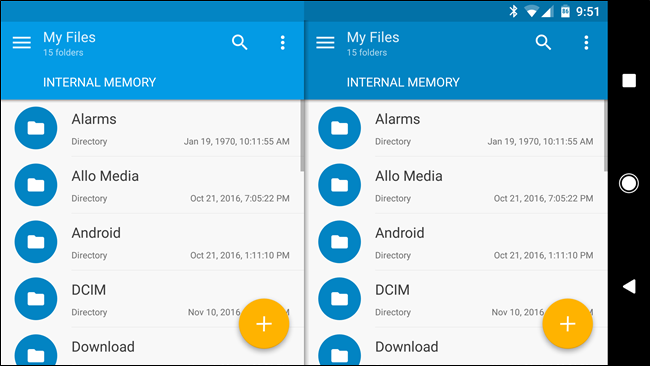650x366 pixels.
Task: Tap 'Directory' label under DCIM in right pane
Action: click(x=393, y=312)
